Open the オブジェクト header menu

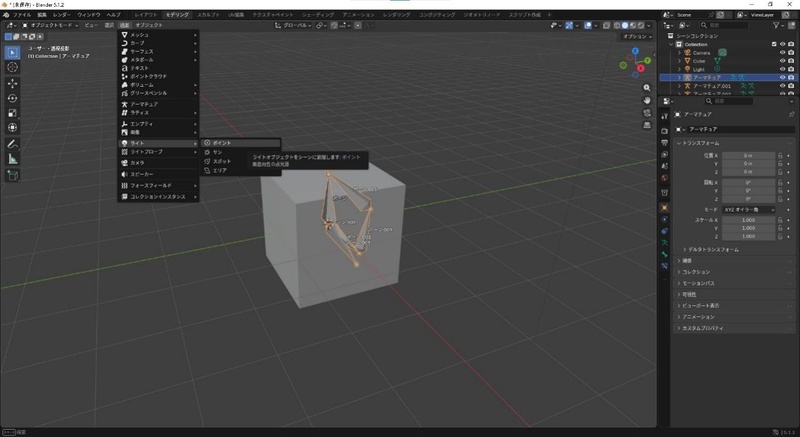[x=149, y=25]
